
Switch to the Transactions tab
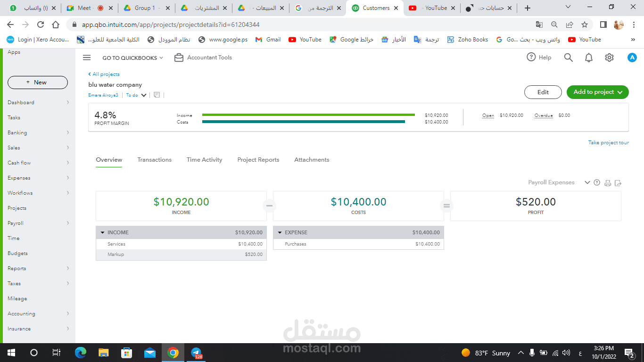point(154,159)
